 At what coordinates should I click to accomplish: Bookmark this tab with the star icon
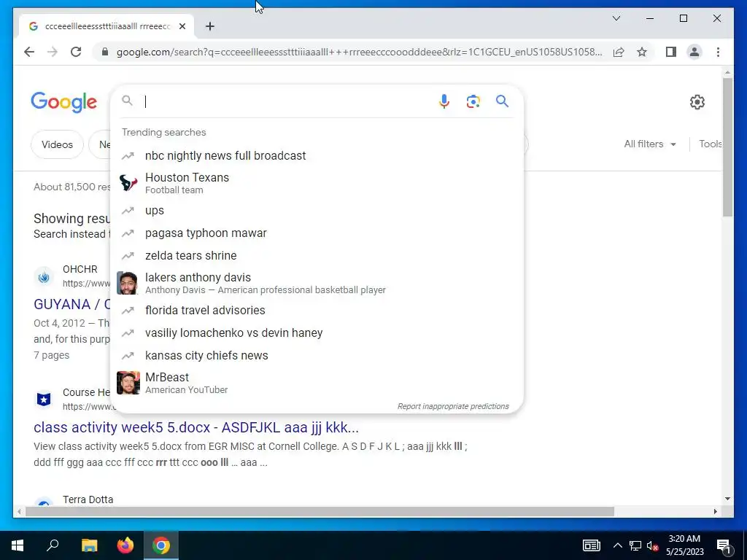coord(642,52)
